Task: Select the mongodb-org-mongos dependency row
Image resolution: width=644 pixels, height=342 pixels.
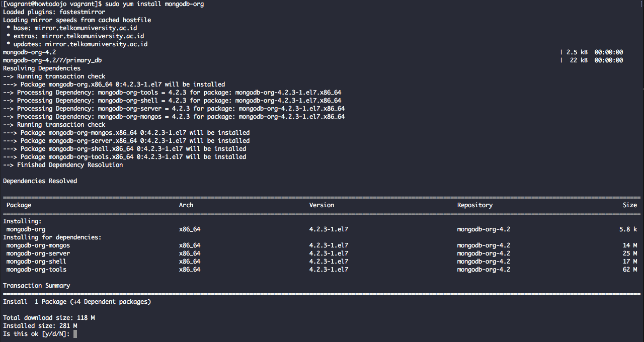Action: coord(38,245)
